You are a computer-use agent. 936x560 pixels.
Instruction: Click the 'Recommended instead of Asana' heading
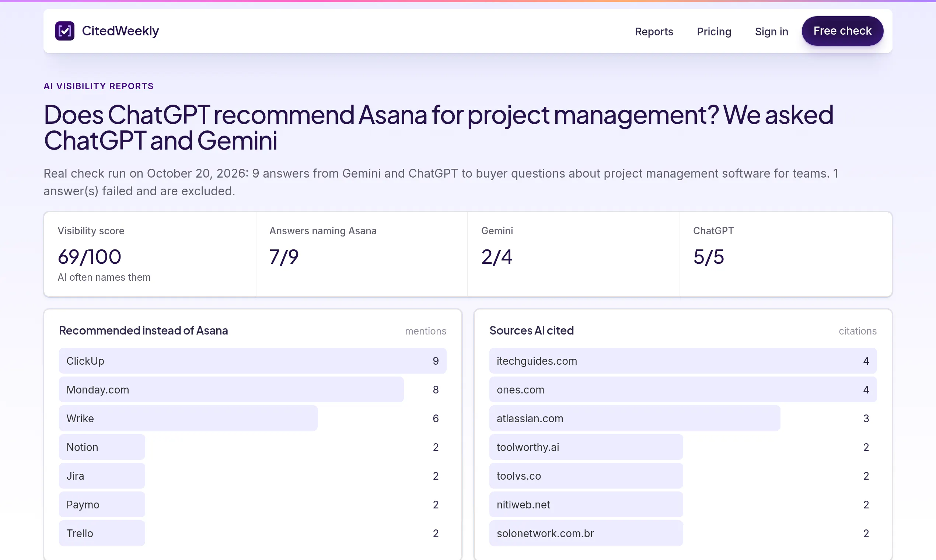coord(143,330)
